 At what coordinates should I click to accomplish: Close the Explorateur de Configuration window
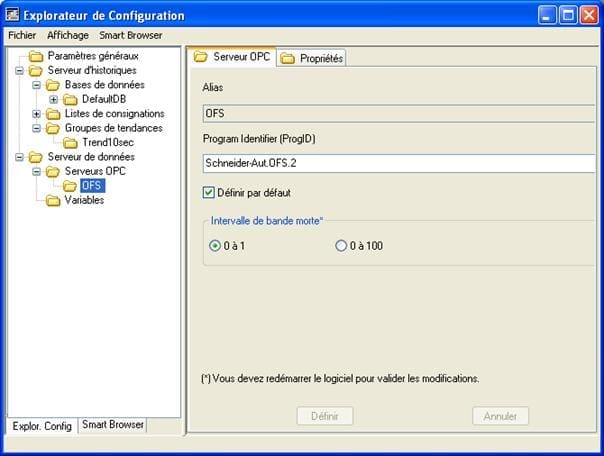[589, 15]
